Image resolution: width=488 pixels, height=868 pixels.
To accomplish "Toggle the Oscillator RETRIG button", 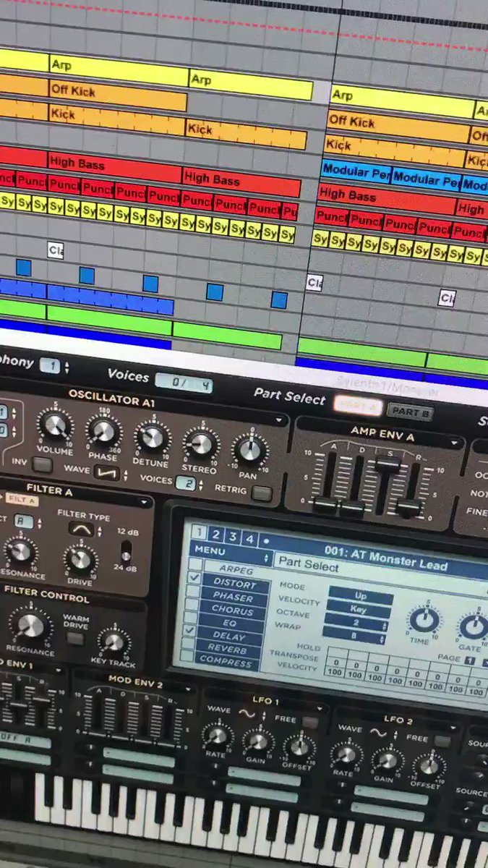I will 261,493.
